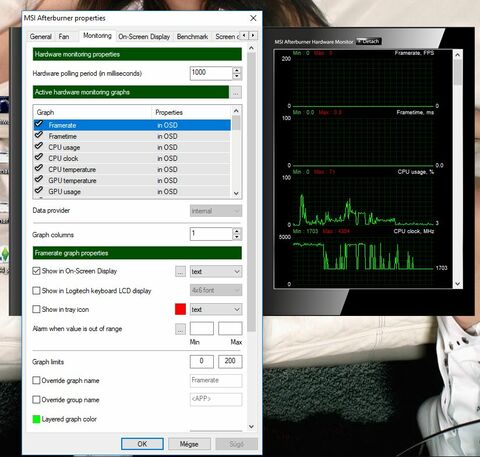Image resolution: width=480 pixels, height=457 pixels.
Task: Toggle the CPU clock graph checkmark
Action: coord(39,157)
